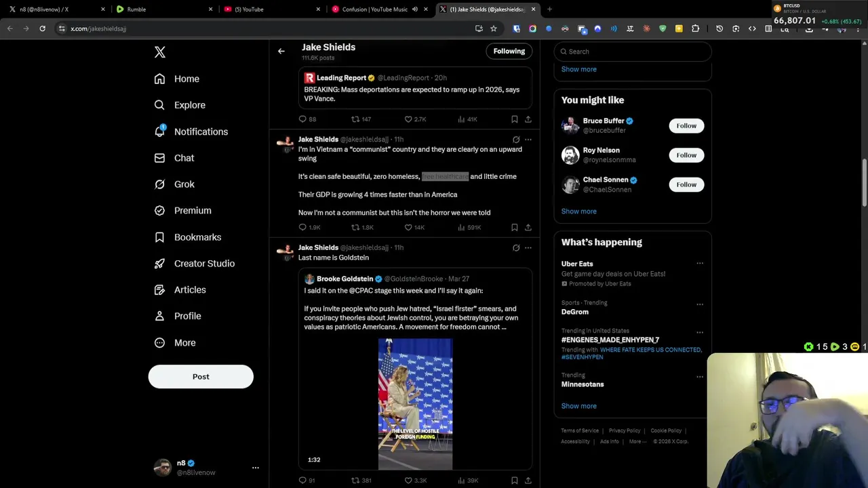Toggle the Following button for Jake Shields
This screenshot has width=868, height=488.
point(509,52)
